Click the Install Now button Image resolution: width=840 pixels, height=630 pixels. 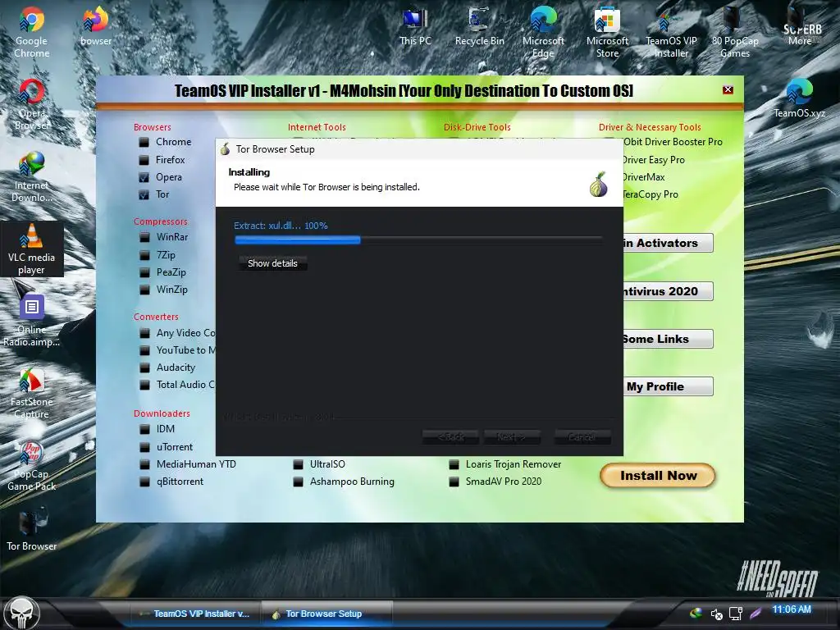[658, 476]
